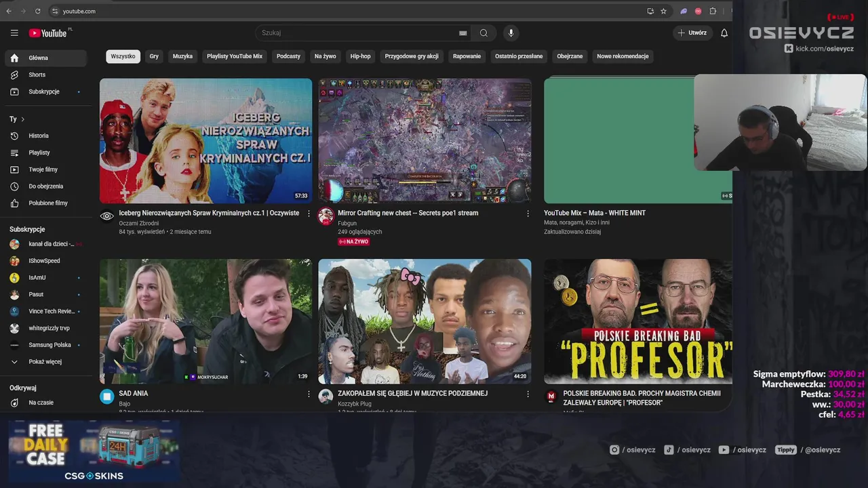Image resolution: width=868 pixels, height=488 pixels.
Task: Select the Na żywo filter chip
Action: [325, 56]
